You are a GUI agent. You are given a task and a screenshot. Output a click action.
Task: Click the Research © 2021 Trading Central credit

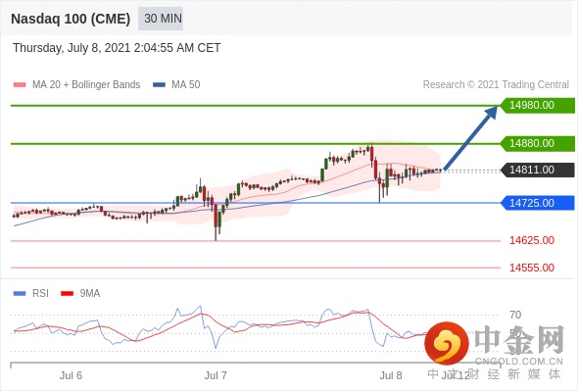(496, 85)
